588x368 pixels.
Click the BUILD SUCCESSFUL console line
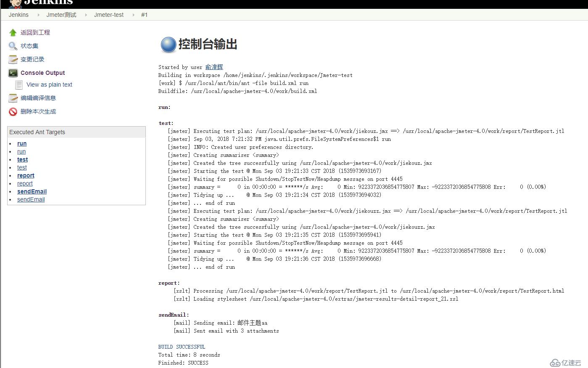coord(182,347)
